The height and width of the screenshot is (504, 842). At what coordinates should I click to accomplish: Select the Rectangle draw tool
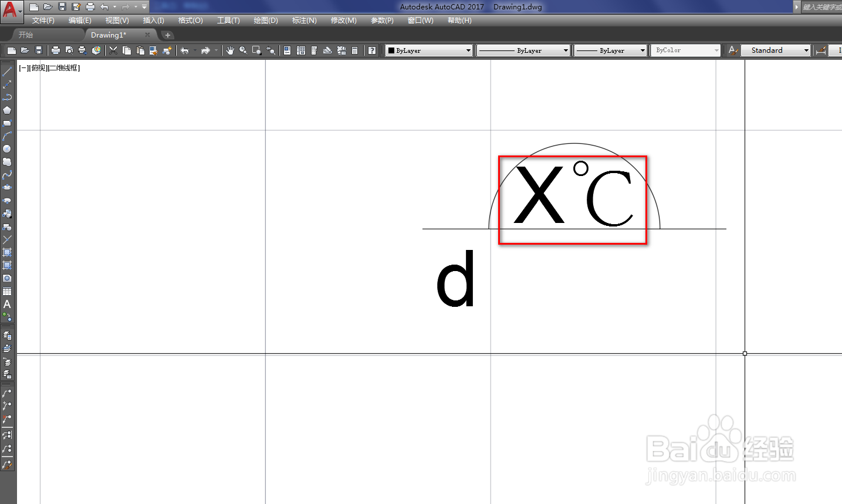click(x=7, y=123)
